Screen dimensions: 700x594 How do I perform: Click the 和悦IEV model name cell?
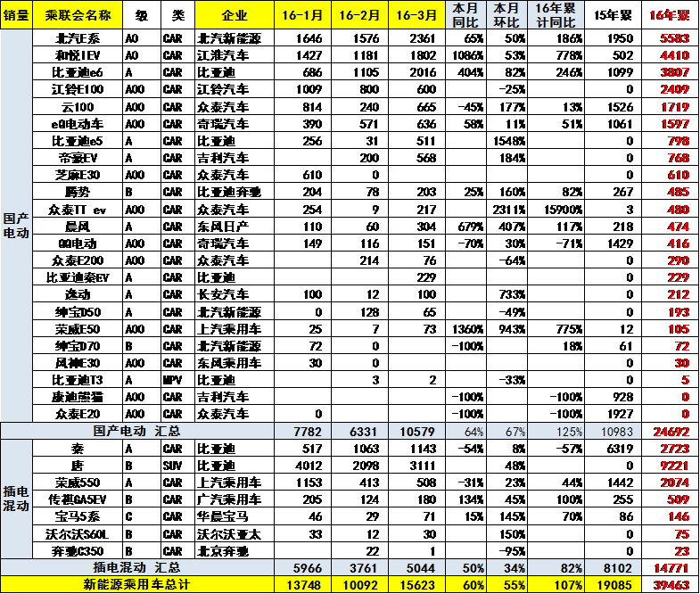[x=78, y=55]
